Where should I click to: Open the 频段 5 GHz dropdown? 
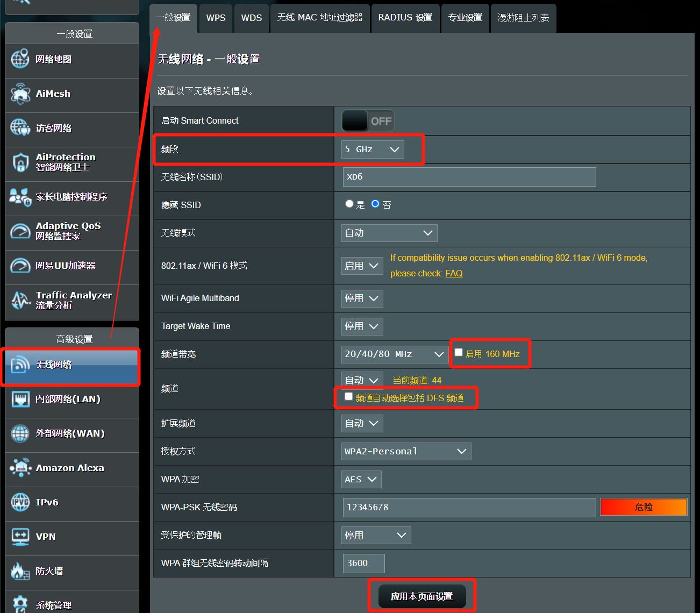click(373, 149)
